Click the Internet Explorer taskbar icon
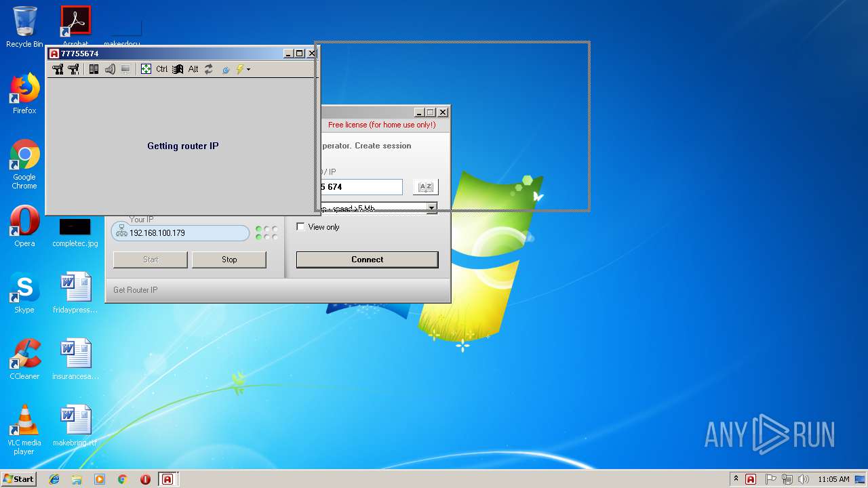 click(54, 479)
